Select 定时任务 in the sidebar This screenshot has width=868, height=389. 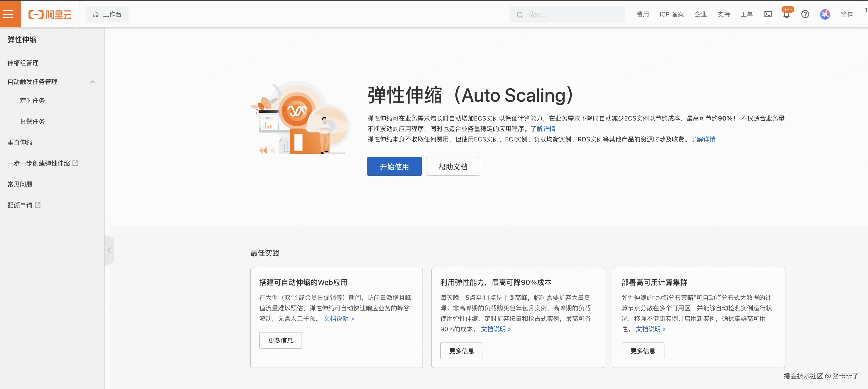(32, 100)
